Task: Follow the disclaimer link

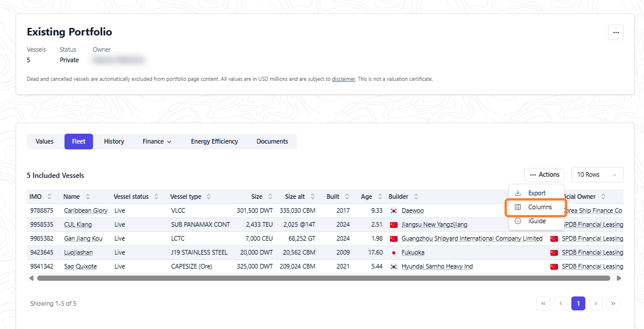Action: tap(344, 79)
